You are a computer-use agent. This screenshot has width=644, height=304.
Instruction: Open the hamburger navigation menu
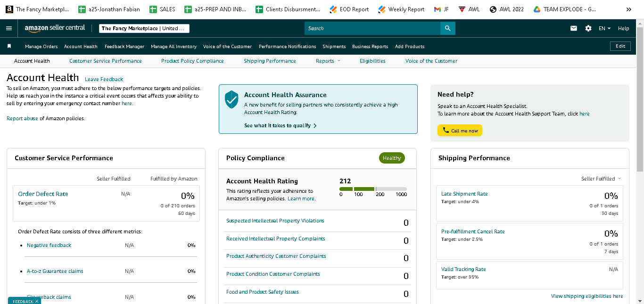coord(9,28)
